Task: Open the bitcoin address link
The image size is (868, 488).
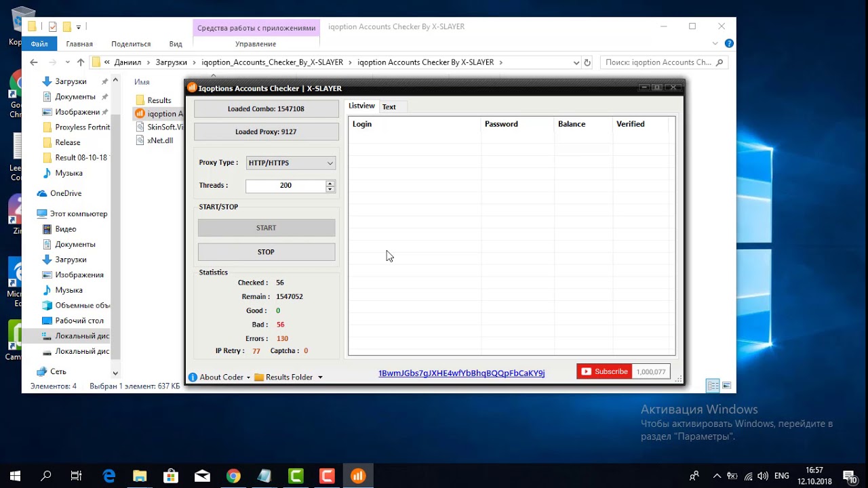Action: (x=461, y=373)
